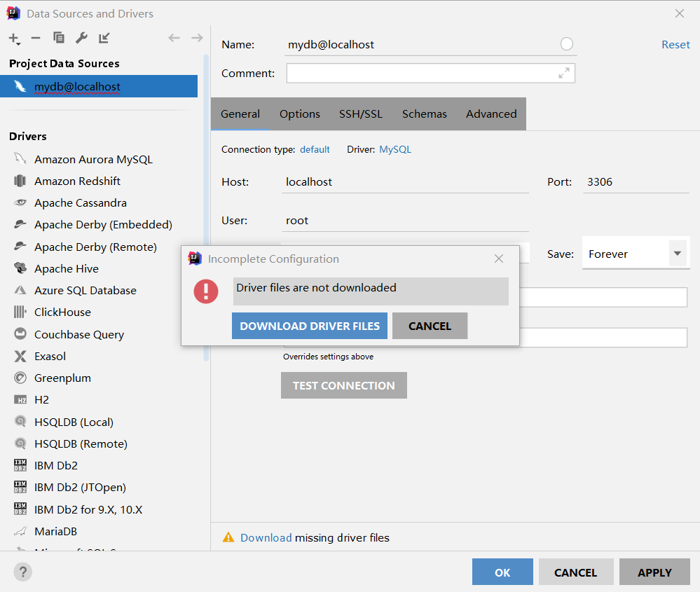
Task: Select mydb@localhost data source
Action: pyautogui.click(x=99, y=86)
